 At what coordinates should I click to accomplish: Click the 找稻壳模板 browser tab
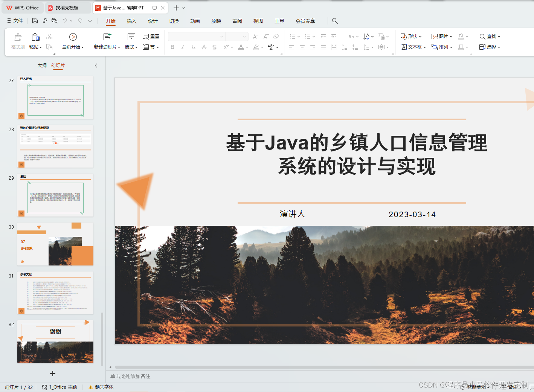66,7
